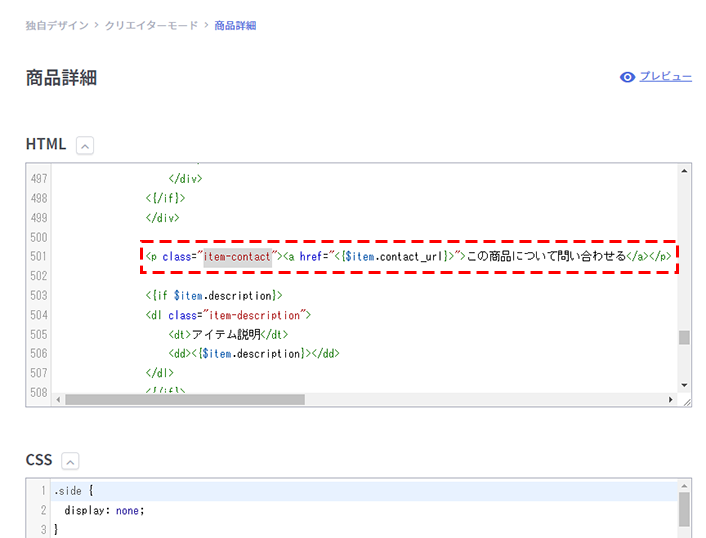The image size is (706, 538).
Task: Click line number 502 in gutter
Action: click(x=39, y=276)
